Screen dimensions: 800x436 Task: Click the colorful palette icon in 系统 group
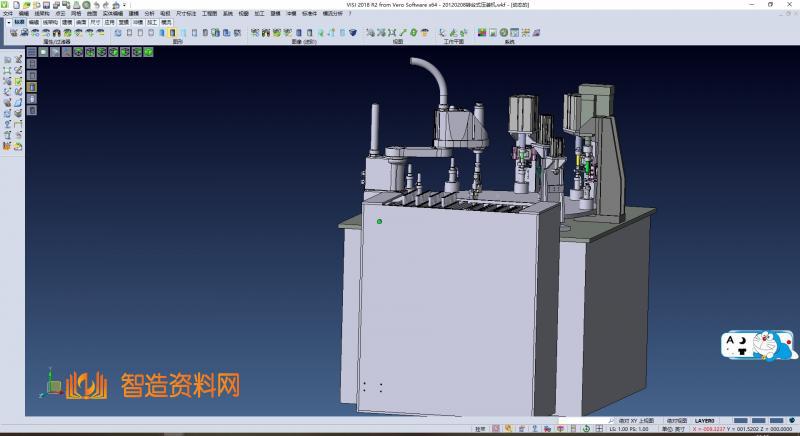(x=482, y=33)
